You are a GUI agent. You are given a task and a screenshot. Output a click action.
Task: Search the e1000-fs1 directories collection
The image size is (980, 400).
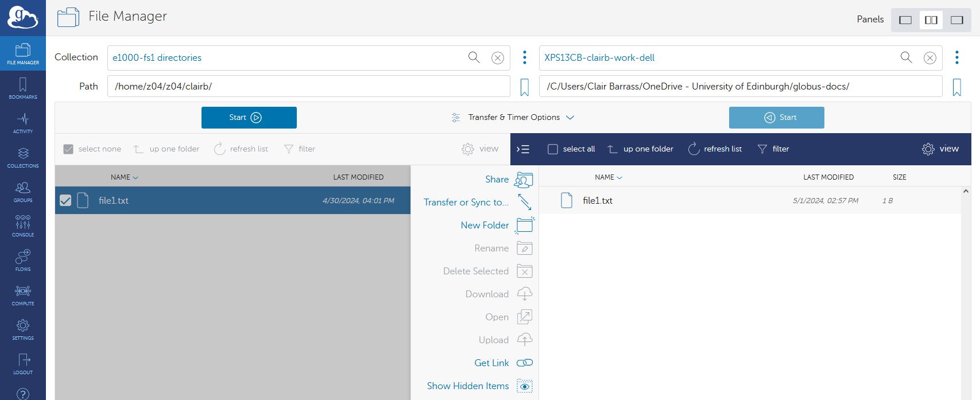point(474,57)
